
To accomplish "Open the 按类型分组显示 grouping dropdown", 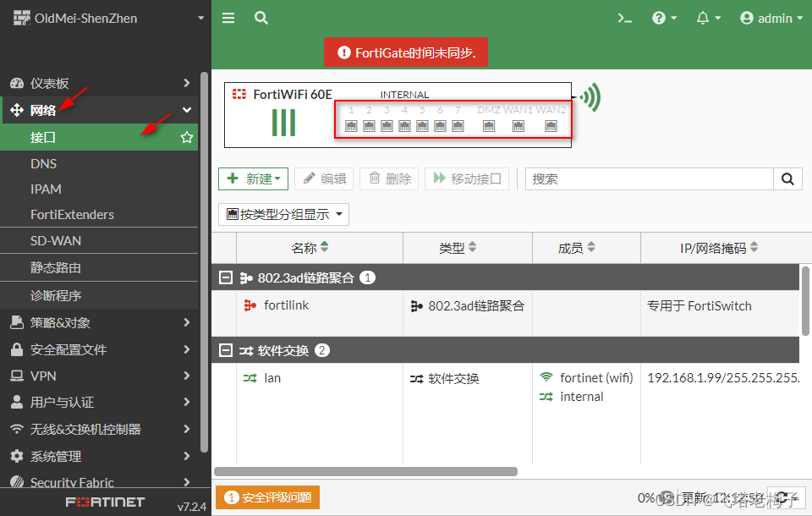I will [x=284, y=215].
